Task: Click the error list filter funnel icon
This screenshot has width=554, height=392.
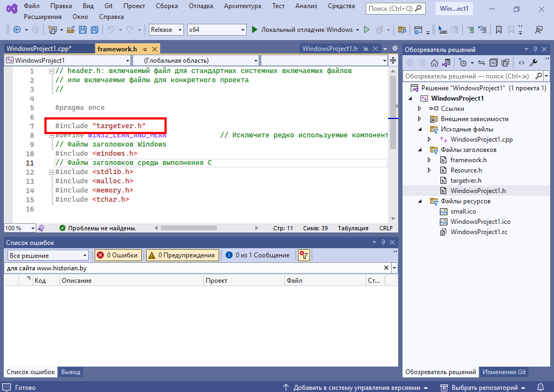Action: [304, 255]
